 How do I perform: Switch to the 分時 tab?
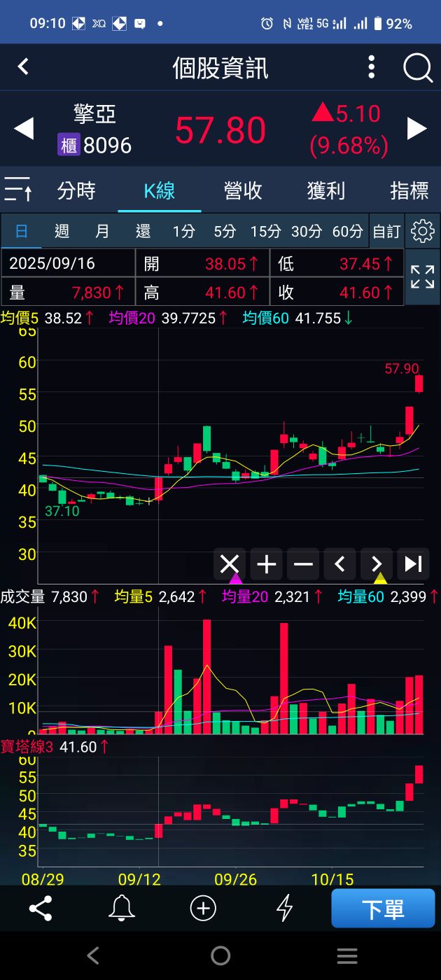pos(76,190)
